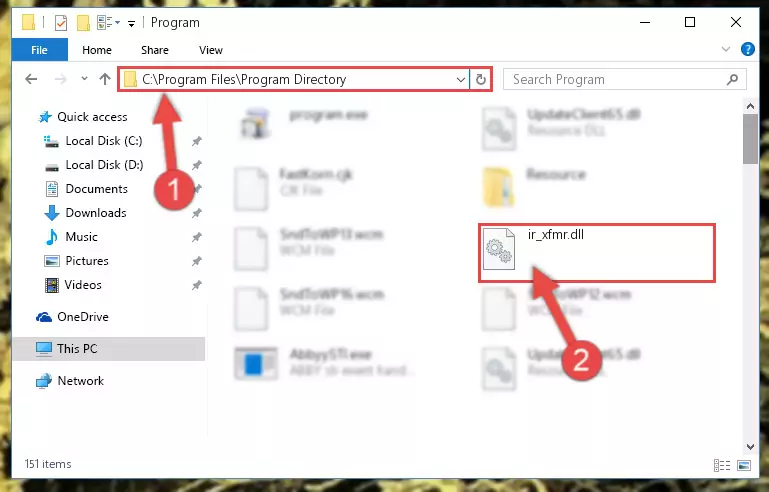Open Downloads in navigation pane
The image size is (769, 492).
coord(96,213)
